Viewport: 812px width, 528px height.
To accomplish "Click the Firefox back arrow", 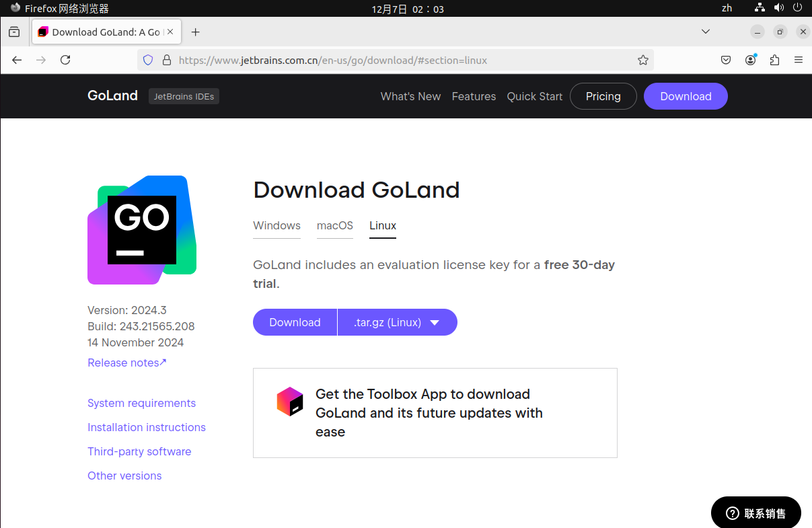I will (x=17, y=60).
